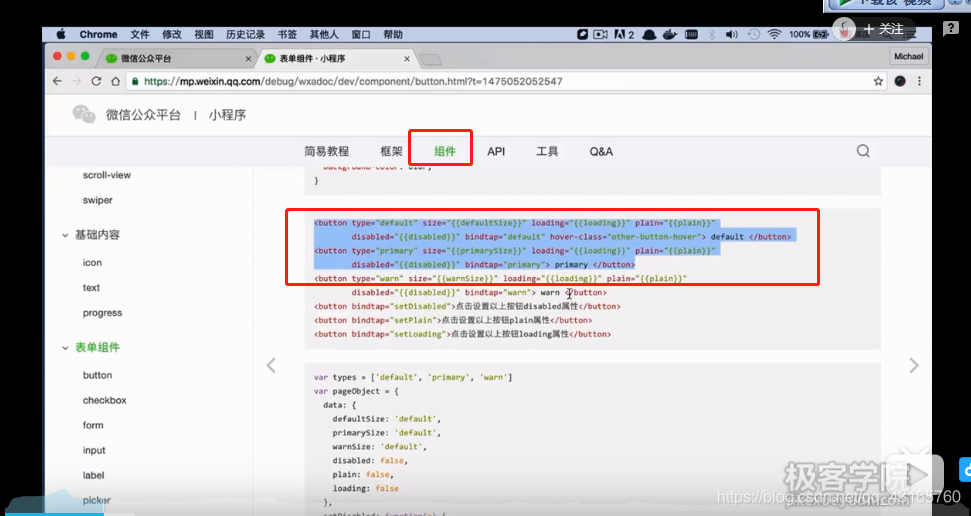Click the address bar URL
971x516 pixels.
tap(353, 81)
